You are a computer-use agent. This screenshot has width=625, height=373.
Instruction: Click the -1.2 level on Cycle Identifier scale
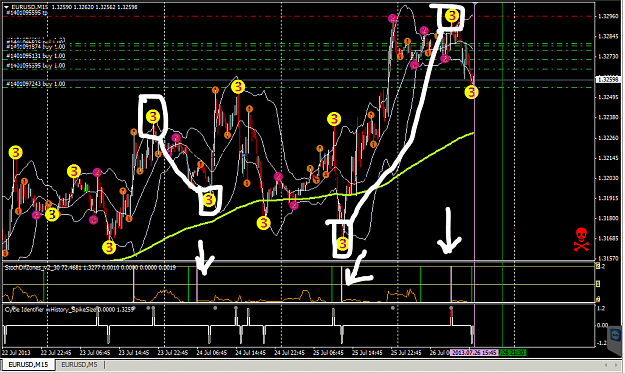pyautogui.click(x=601, y=343)
